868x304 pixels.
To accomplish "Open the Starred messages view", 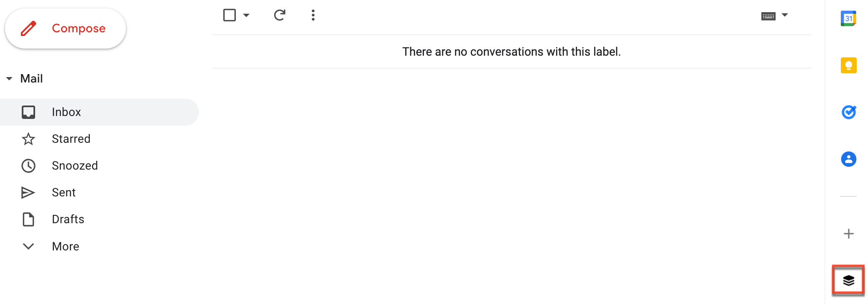I will pyautogui.click(x=71, y=139).
